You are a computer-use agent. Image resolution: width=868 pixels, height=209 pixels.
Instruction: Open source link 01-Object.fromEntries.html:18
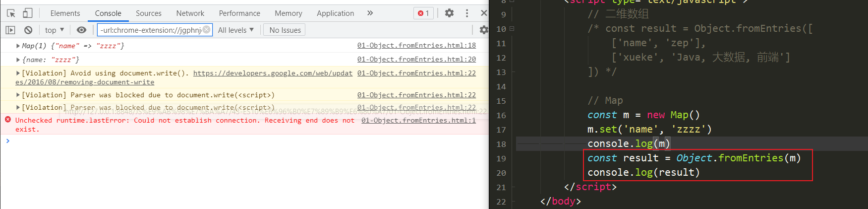click(x=416, y=46)
